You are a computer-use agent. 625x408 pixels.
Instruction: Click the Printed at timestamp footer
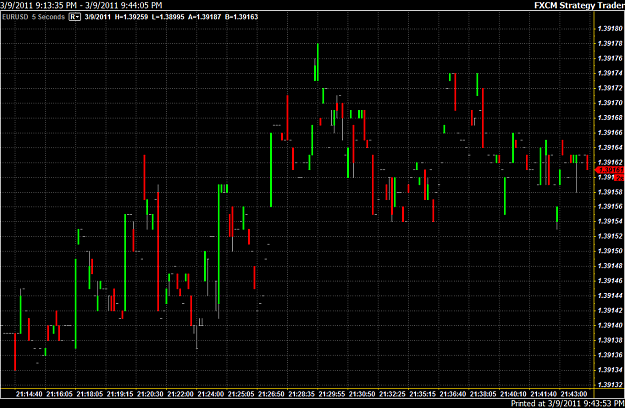(x=568, y=403)
